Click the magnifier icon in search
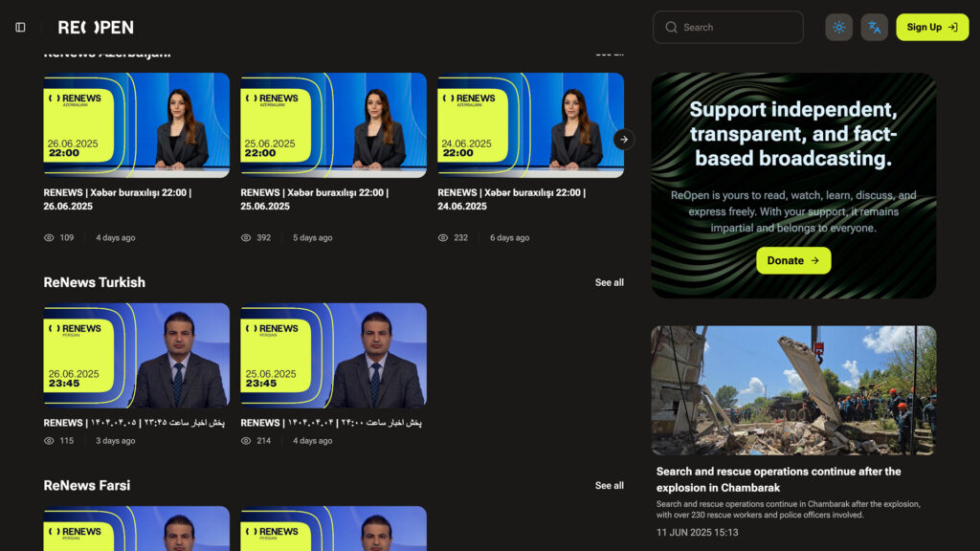 671,28
